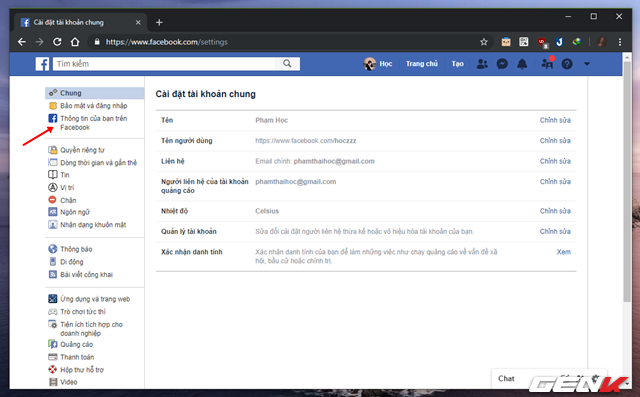Open Chrome's three-dot menu
The height and width of the screenshot is (397, 640).
(620, 42)
